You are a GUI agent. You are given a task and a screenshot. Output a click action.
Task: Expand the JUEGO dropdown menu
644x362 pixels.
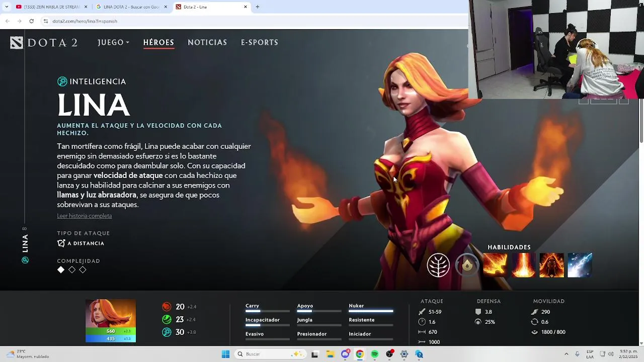coord(114,43)
